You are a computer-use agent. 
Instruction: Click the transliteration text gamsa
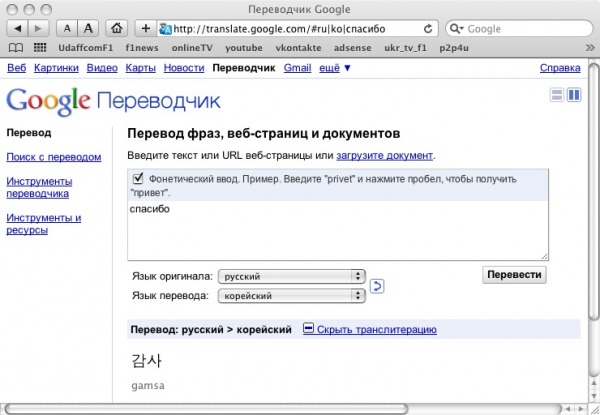pyautogui.click(x=148, y=386)
